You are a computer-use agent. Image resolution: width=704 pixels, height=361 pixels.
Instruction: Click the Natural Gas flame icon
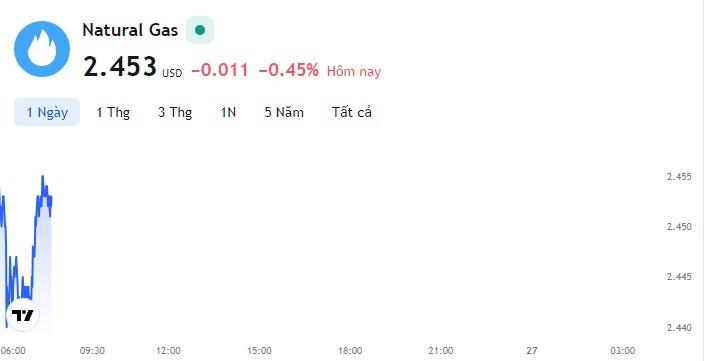tap(42, 49)
